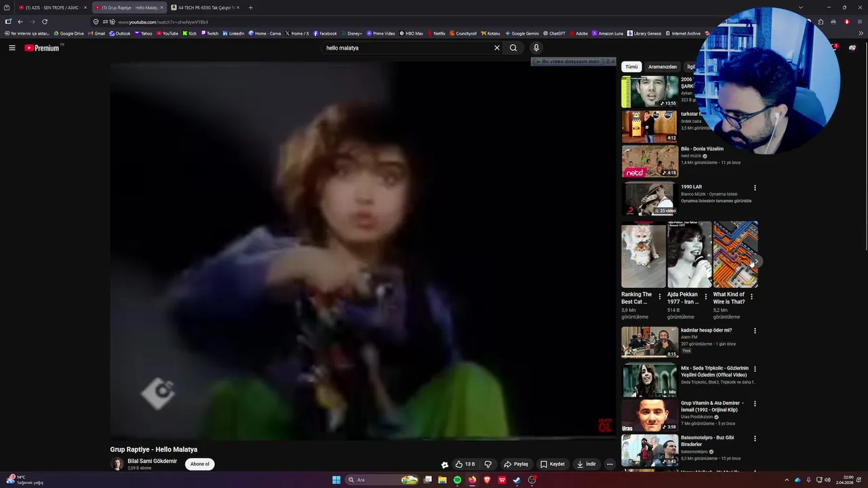868x488 pixels.
Task: Open Spotify from the taskbar
Action: point(457,480)
